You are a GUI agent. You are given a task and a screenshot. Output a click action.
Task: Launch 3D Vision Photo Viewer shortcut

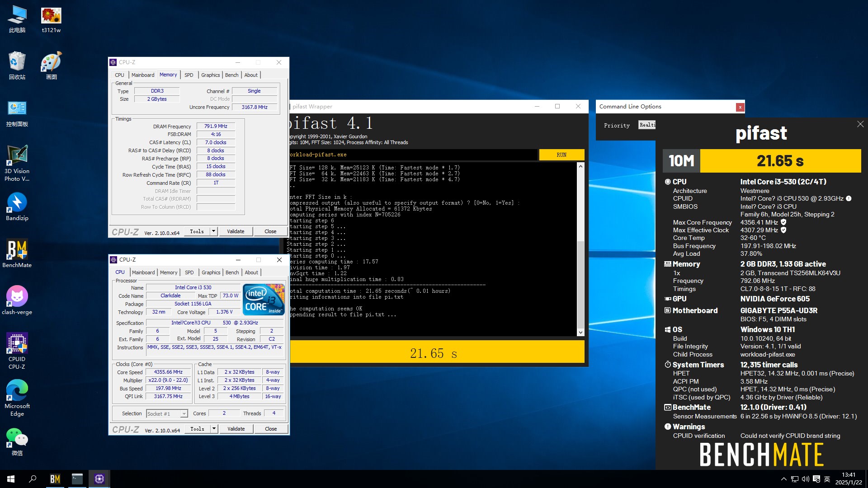(x=17, y=164)
